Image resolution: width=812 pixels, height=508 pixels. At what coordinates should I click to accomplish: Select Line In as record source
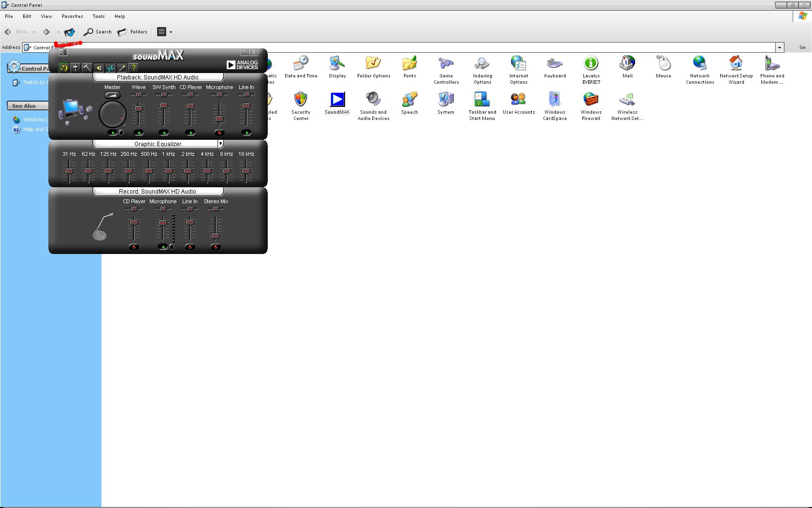(190, 247)
